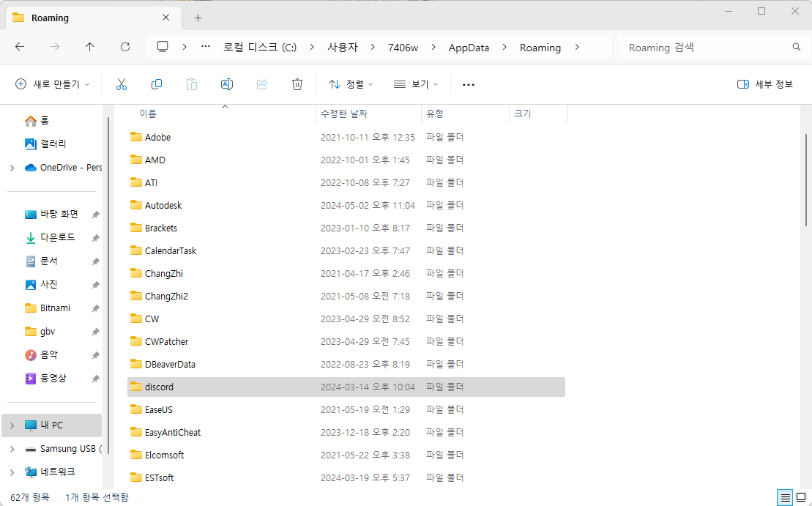Go forward with the right arrow
The image size is (812, 506).
[x=55, y=47]
